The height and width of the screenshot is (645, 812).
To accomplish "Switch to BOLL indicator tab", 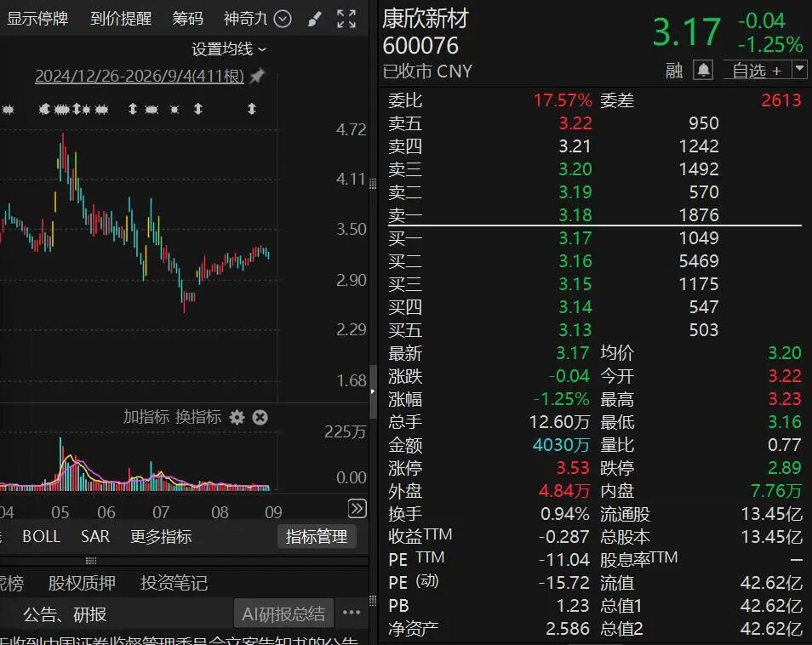I will [42, 537].
